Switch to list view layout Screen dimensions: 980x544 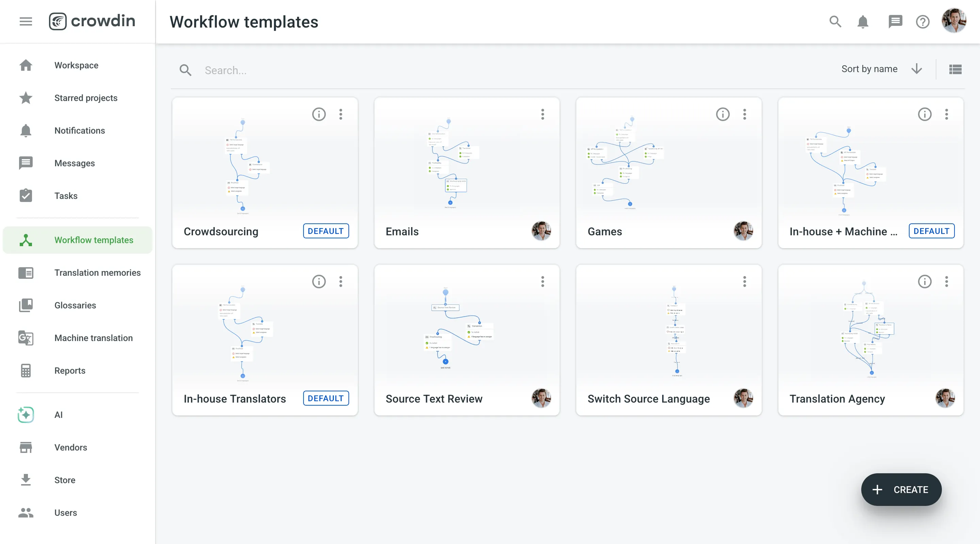point(955,69)
